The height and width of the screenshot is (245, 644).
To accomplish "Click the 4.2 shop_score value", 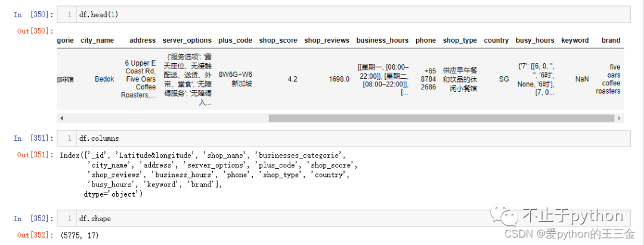I will [x=292, y=79].
